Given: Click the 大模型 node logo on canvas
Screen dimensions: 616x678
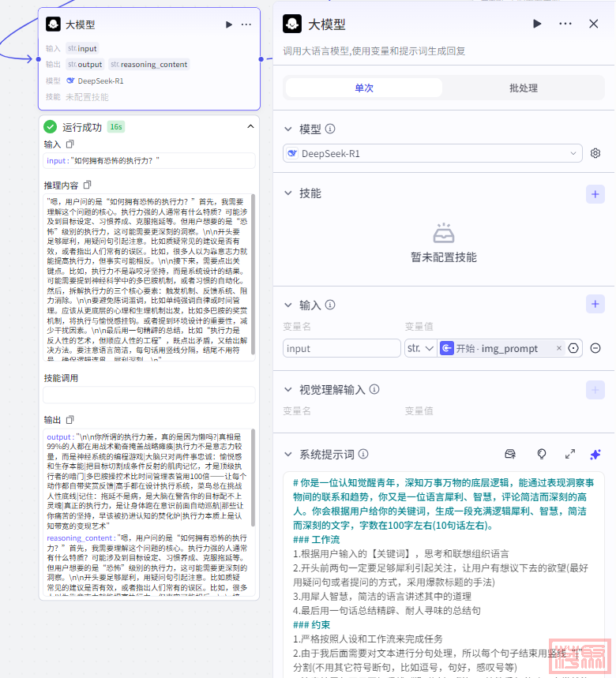Looking at the screenshot, I should [x=53, y=24].
